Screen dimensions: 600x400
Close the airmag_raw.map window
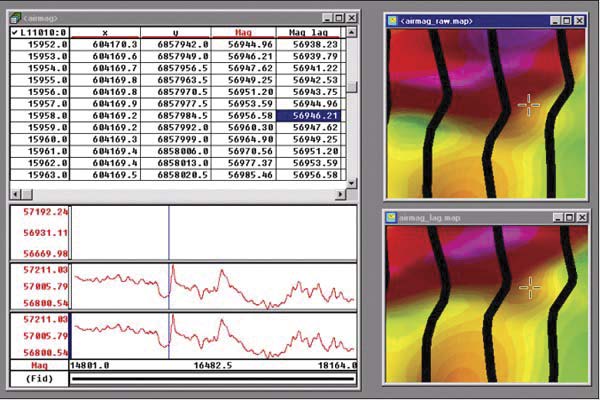[x=580, y=21]
